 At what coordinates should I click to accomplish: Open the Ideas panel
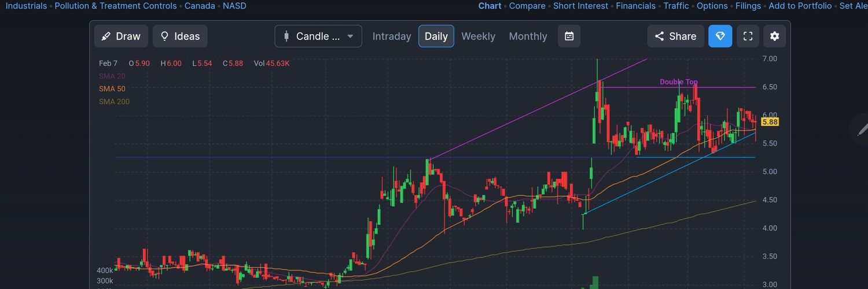(x=180, y=36)
